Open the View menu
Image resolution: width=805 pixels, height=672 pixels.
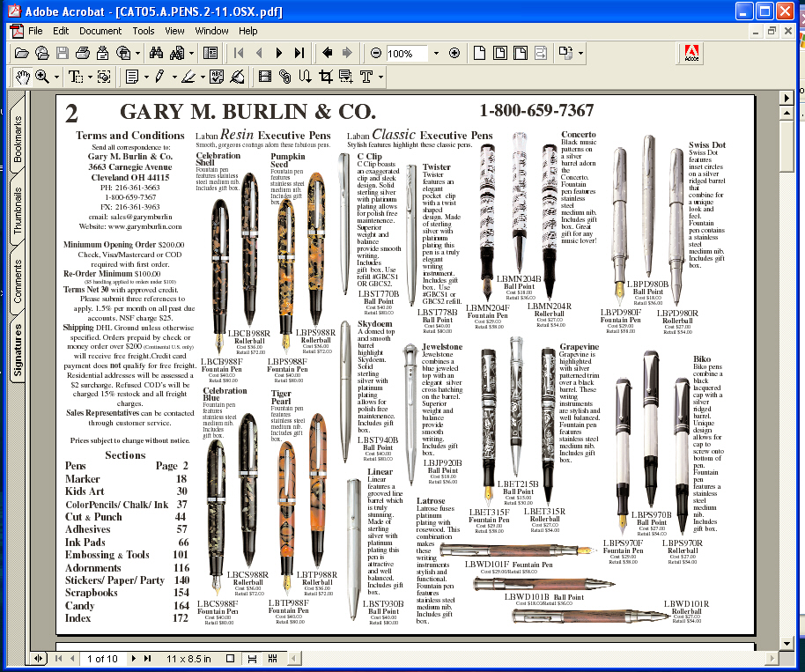pos(174,31)
